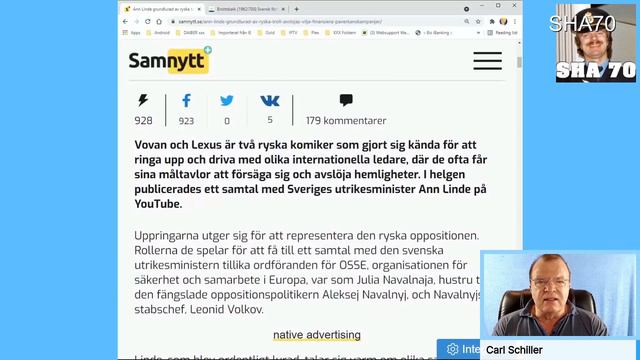Share the article on VK
Screen dimensions: 640x360
pyautogui.click(x=270, y=100)
